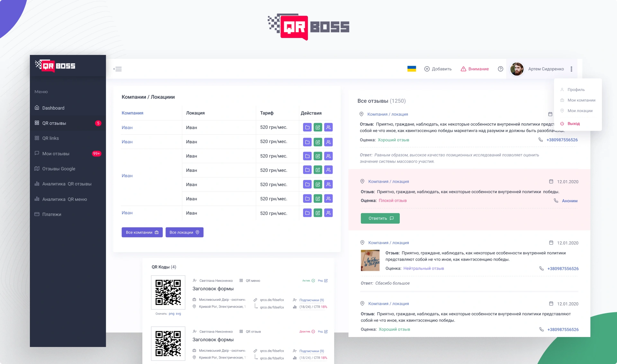Open the Добавить add menu
The width and height of the screenshot is (617, 364).
pyautogui.click(x=438, y=69)
